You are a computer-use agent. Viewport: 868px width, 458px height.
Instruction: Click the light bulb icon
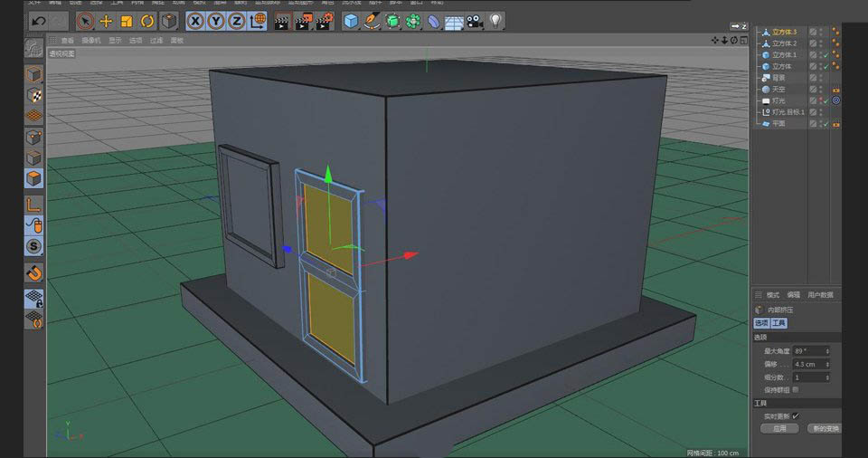pyautogui.click(x=496, y=21)
